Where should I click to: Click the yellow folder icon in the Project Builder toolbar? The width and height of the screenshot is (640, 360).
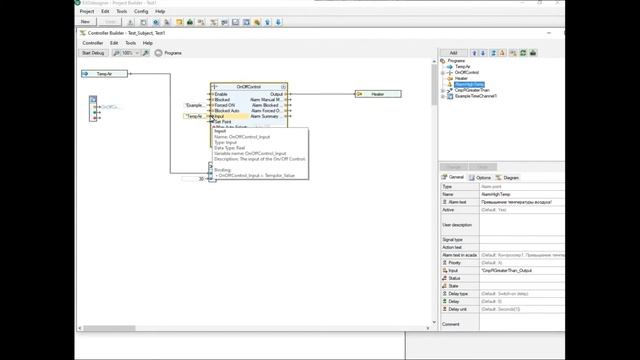179,22
